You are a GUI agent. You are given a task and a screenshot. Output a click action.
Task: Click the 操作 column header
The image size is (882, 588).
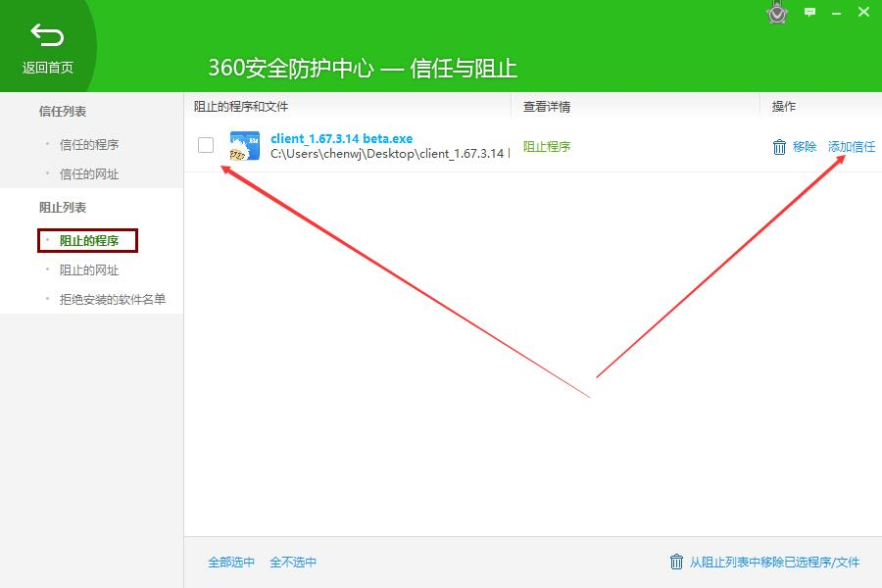point(784,107)
